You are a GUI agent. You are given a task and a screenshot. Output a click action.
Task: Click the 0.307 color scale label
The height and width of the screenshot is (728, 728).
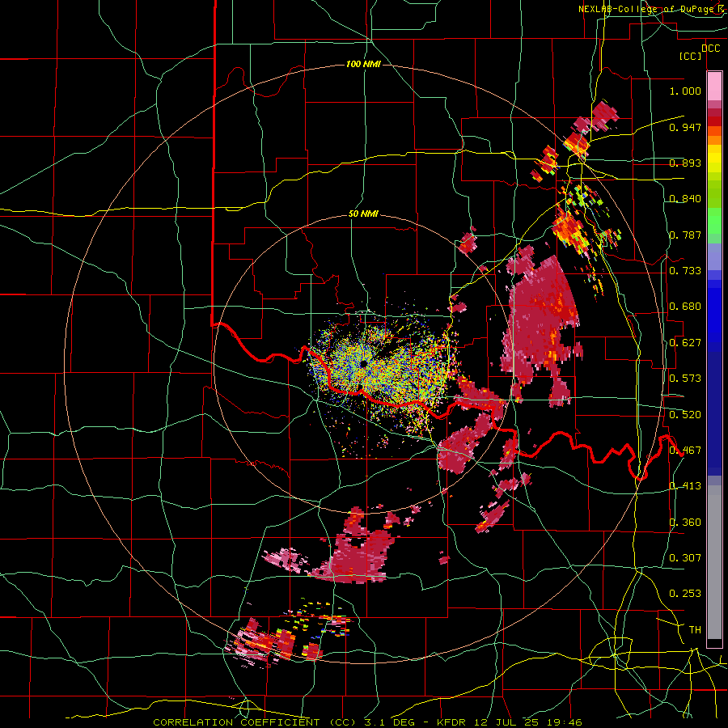pyautogui.click(x=685, y=558)
